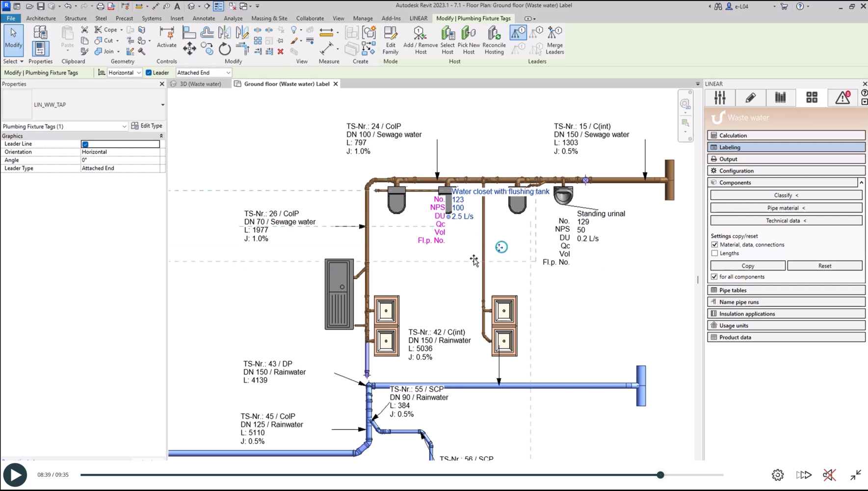
Task: Open the Attached End dropdown in options bar
Action: click(x=204, y=73)
